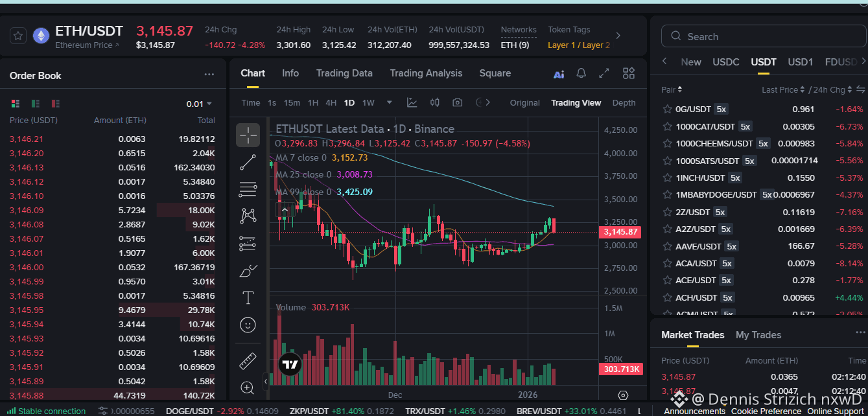Viewport: 868px width, 416px height.
Task: Select the brush drawing tool
Action: pyautogui.click(x=248, y=271)
